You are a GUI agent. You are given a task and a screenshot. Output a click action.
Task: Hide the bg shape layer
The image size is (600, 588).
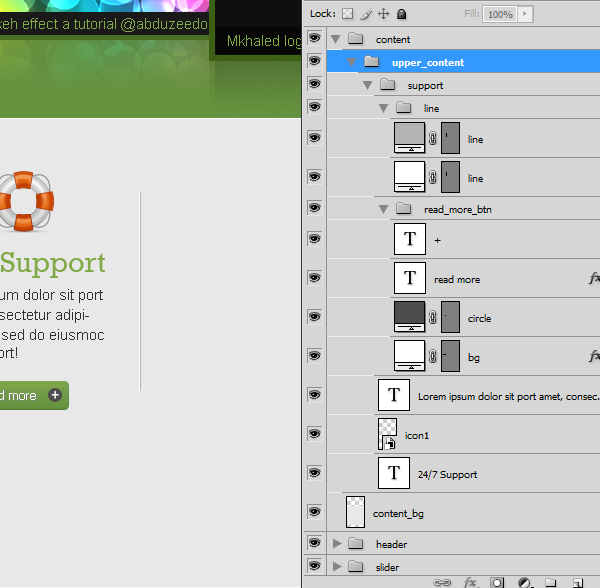315,356
